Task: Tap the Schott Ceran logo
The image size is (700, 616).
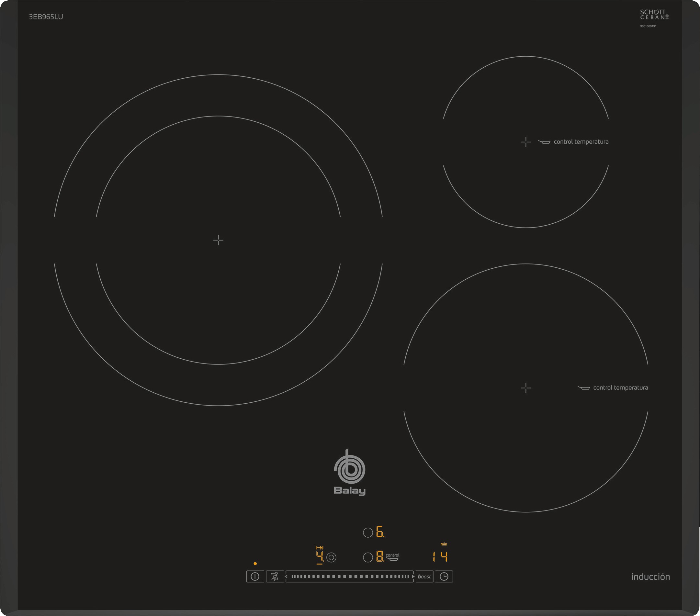Action: (654, 14)
